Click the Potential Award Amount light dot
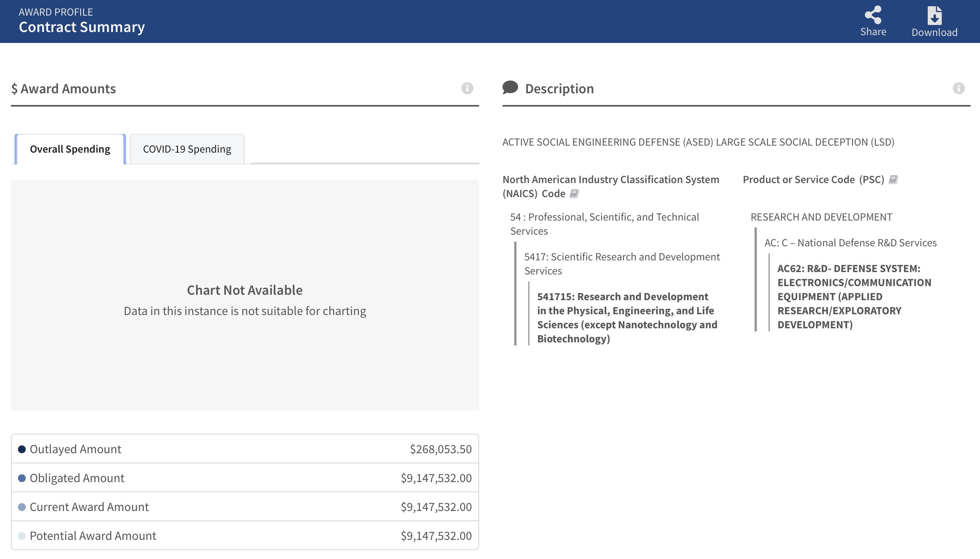980x559 pixels. [x=22, y=536]
